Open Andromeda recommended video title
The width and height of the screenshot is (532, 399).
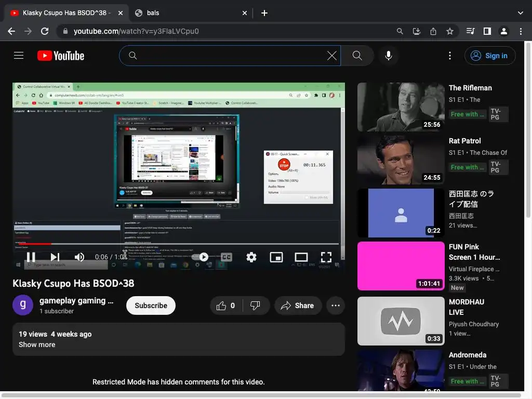click(x=468, y=355)
